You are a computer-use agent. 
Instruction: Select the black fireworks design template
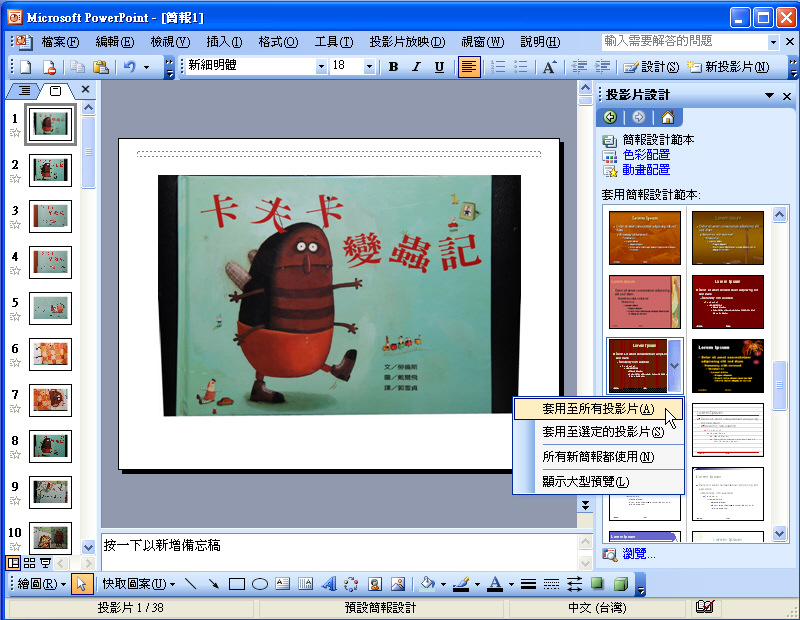point(728,366)
